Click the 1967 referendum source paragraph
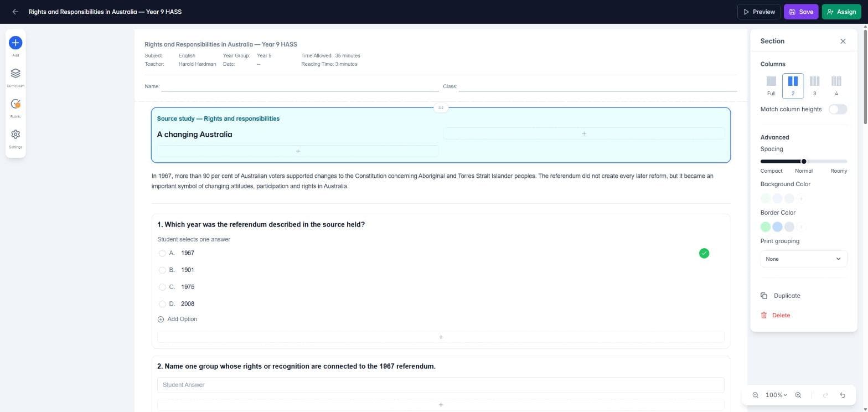Screen dimensions: 868x412 (x=432, y=181)
